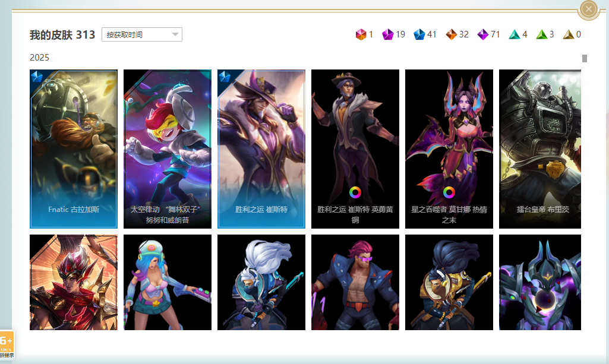
Task: Open the 太空律动 努努和威朗普 skin card
Action: coord(168,149)
